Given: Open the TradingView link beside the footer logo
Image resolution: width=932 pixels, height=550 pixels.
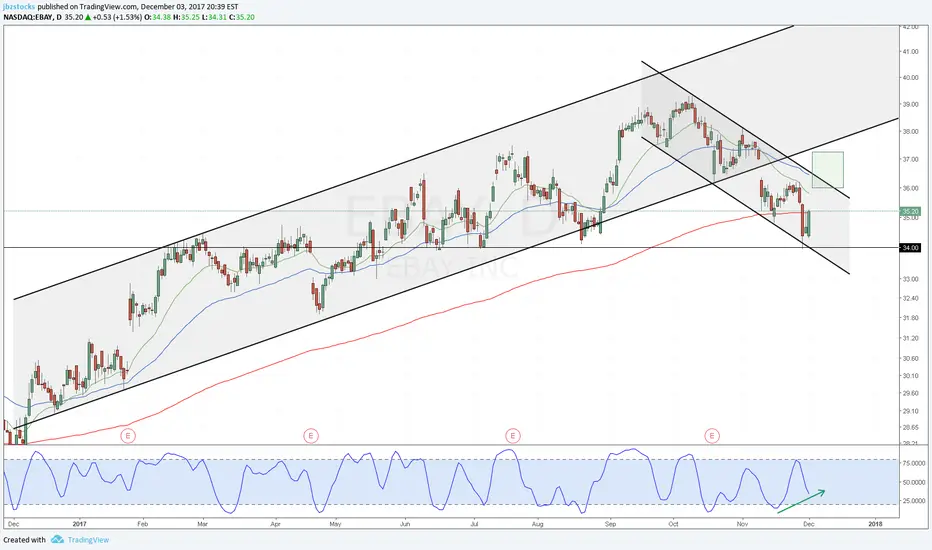Looking at the screenshot, I should [88, 540].
